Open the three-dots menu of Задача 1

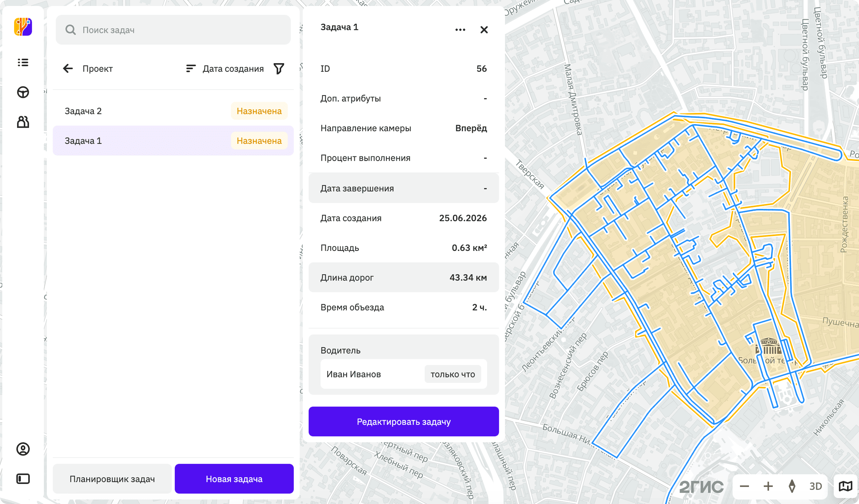(460, 30)
